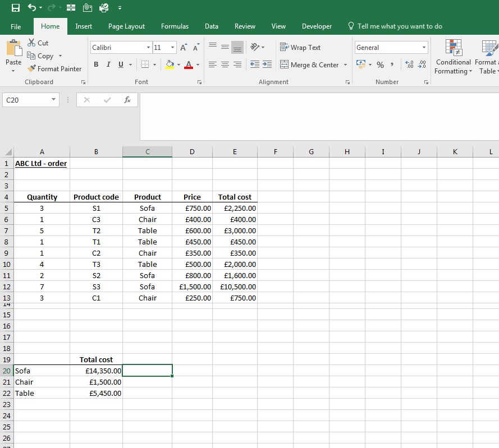The width and height of the screenshot is (499, 448).
Task: Click the Undo arrow icon
Action: 31,7
